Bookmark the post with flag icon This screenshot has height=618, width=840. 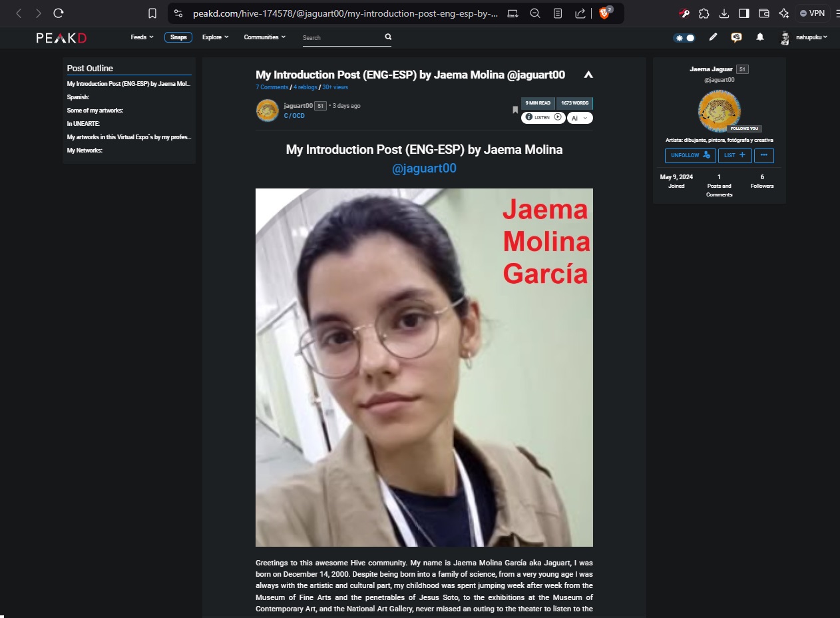pyautogui.click(x=515, y=110)
